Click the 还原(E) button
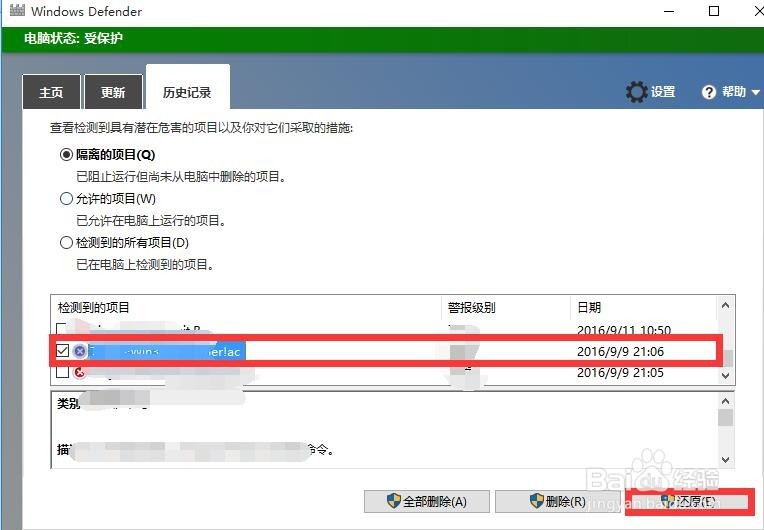This screenshot has width=764, height=530. [689, 501]
